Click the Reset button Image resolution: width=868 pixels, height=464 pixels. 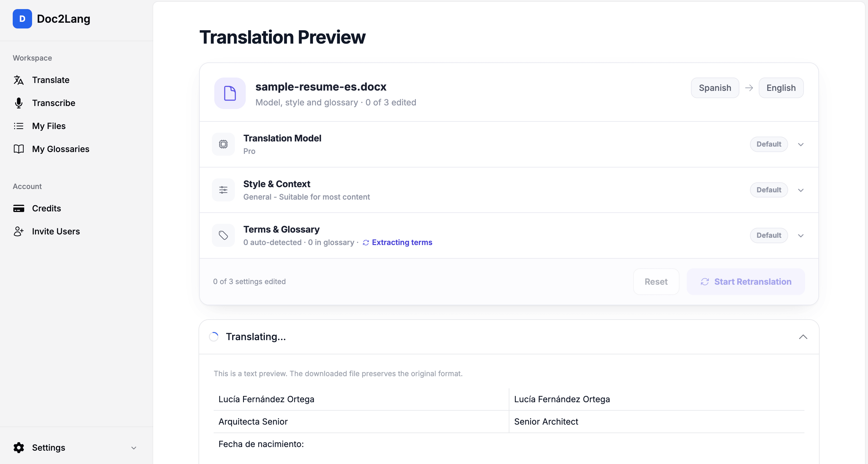(x=656, y=282)
